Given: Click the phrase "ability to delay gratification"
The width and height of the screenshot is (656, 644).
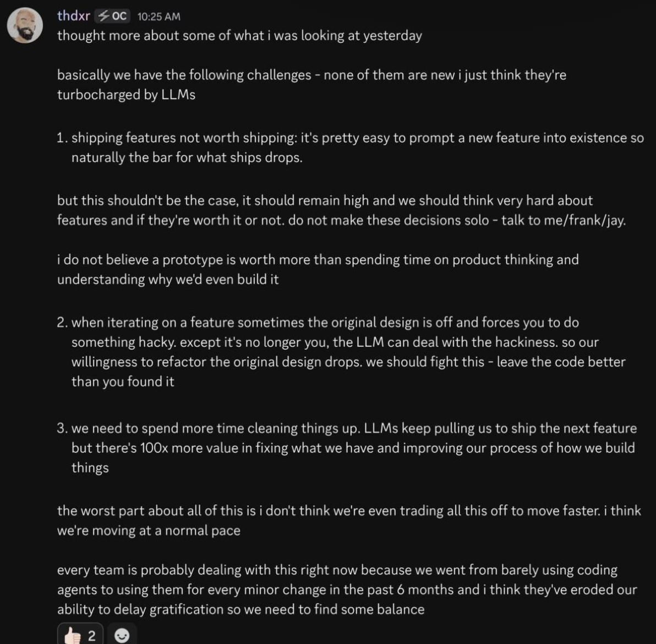Looking at the screenshot, I should click(x=140, y=609).
